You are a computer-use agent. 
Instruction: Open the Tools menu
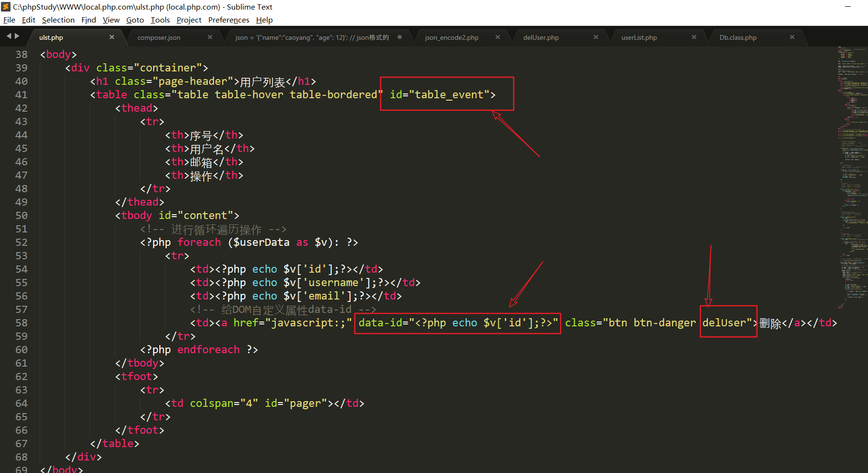pyautogui.click(x=160, y=20)
